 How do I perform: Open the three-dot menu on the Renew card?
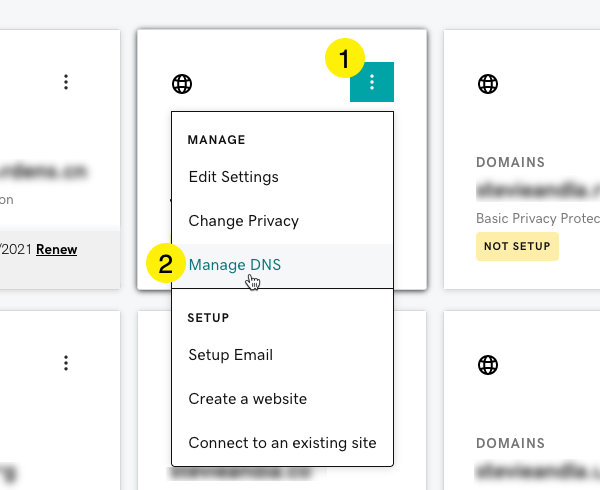pos(66,81)
